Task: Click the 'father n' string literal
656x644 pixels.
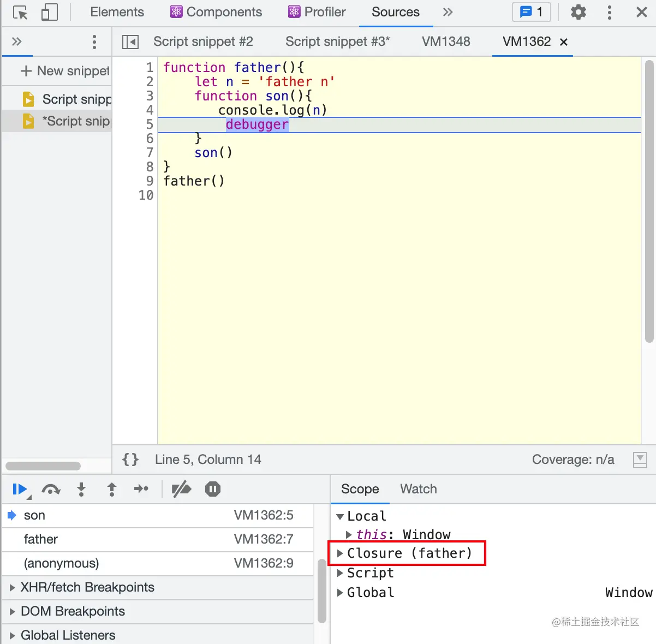Action: [x=296, y=82]
